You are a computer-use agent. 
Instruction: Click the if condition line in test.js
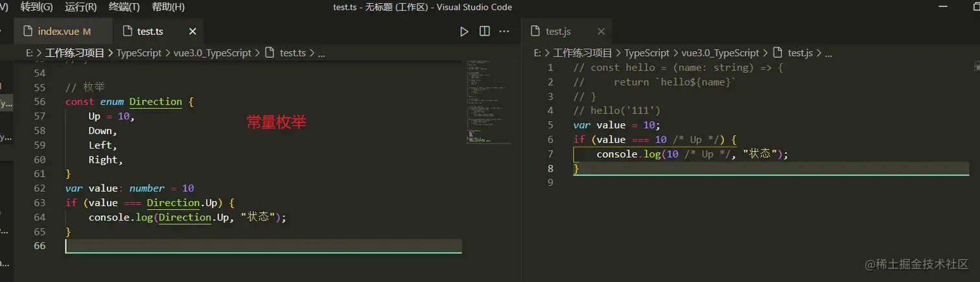(655, 139)
